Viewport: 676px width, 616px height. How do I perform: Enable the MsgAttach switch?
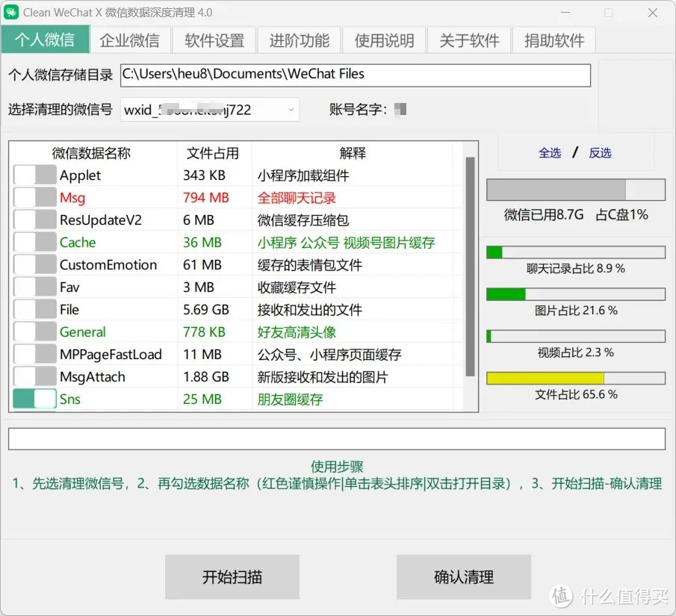click(34, 377)
